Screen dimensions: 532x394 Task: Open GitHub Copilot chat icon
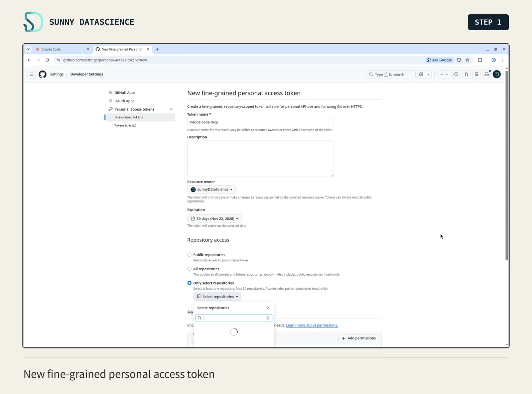(x=421, y=74)
